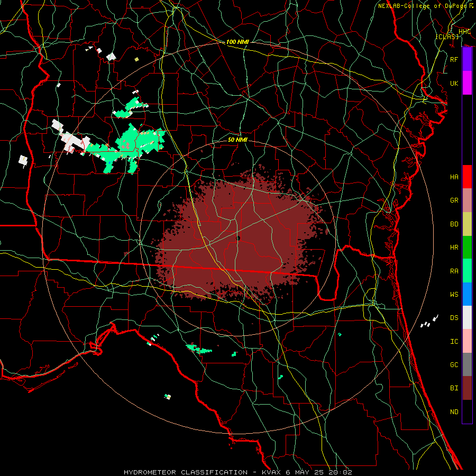This screenshot has height=476, width=476.
Task: Click the IC pink legend swatch
Action: coord(467,341)
